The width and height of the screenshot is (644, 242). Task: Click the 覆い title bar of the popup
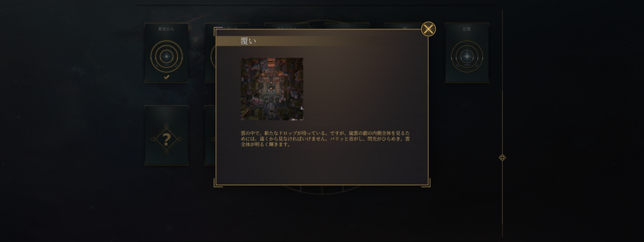point(322,41)
